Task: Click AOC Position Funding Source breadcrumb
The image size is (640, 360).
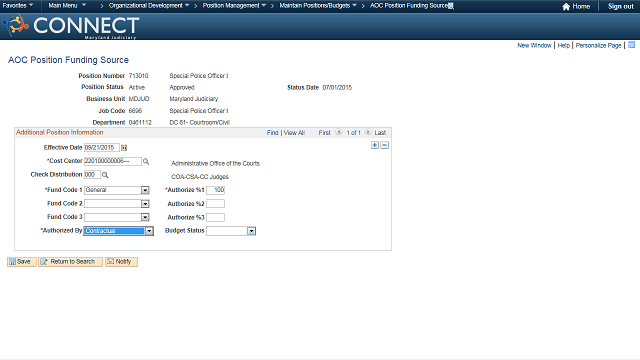Action: point(409,6)
